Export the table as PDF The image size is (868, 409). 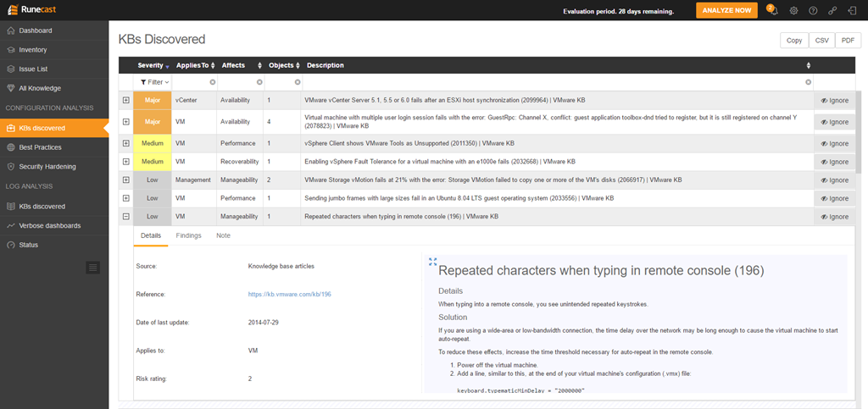[848, 41]
